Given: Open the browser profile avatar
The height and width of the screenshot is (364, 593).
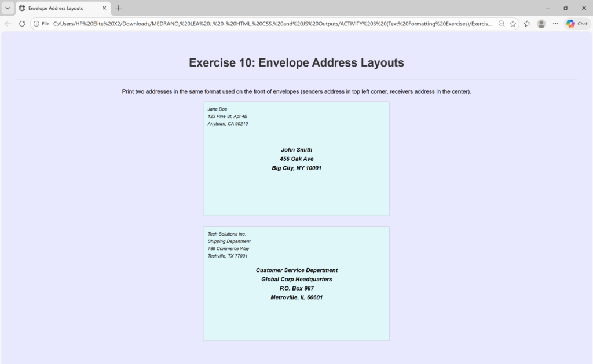Looking at the screenshot, I should pyautogui.click(x=541, y=24).
